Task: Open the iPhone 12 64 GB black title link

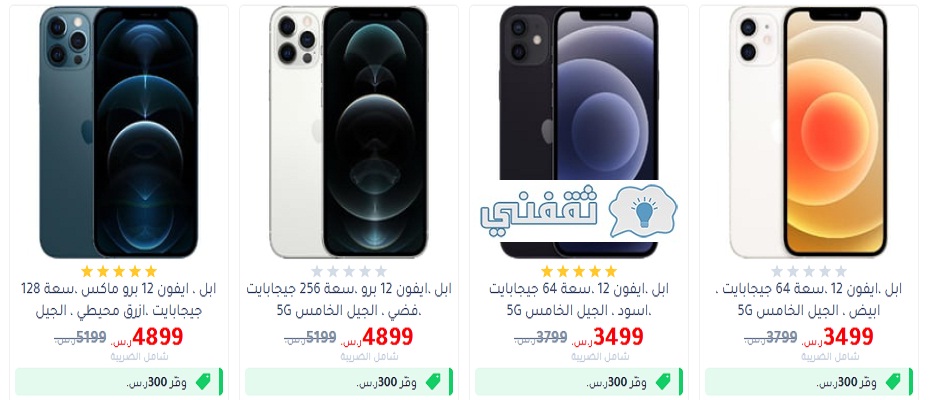Action: click(578, 299)
